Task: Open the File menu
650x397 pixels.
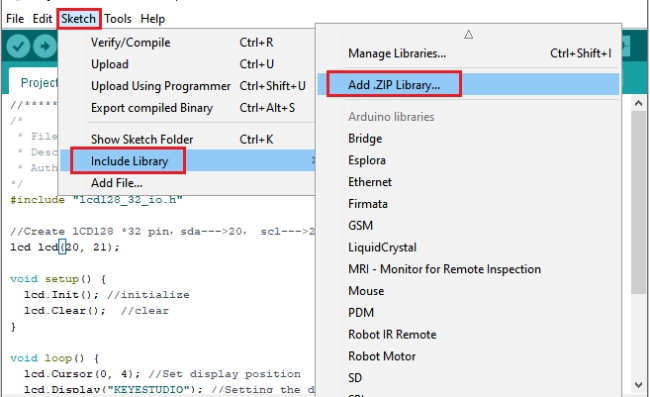Action: click(x=15, y=19)
